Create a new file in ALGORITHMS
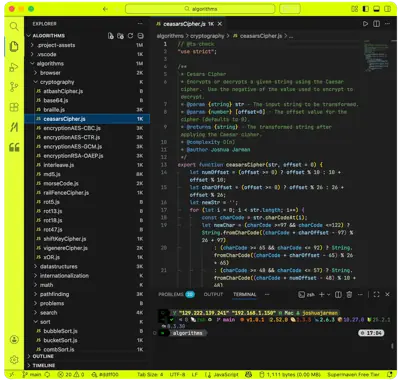The image size is (400, 382). [x=111, y=36]
